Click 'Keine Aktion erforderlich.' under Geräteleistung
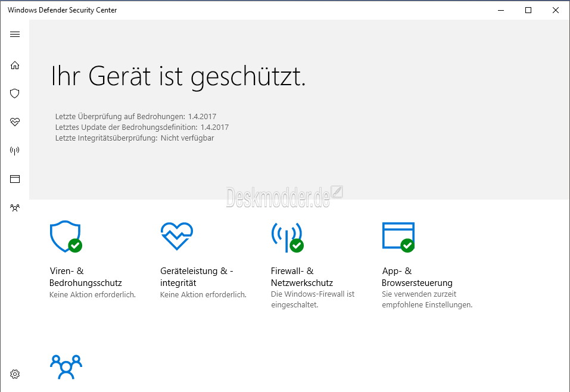The image size is (570, 392). (204, 294)
